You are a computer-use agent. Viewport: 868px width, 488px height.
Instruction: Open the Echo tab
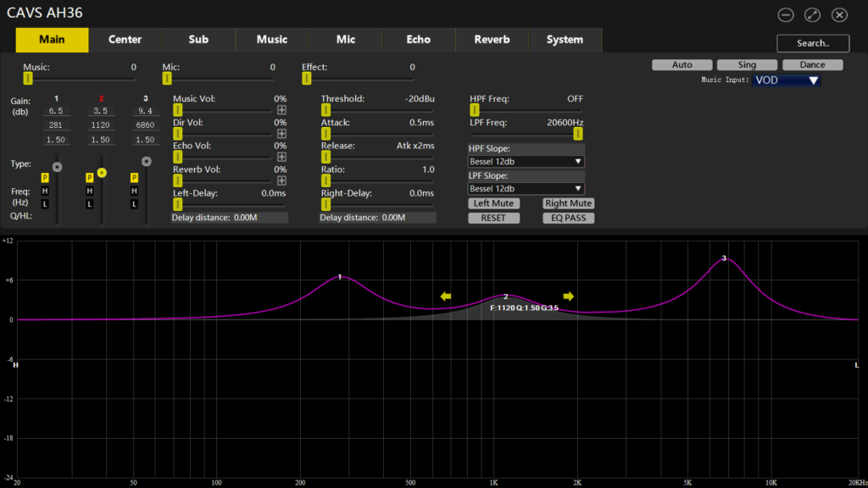click(418, 40)
